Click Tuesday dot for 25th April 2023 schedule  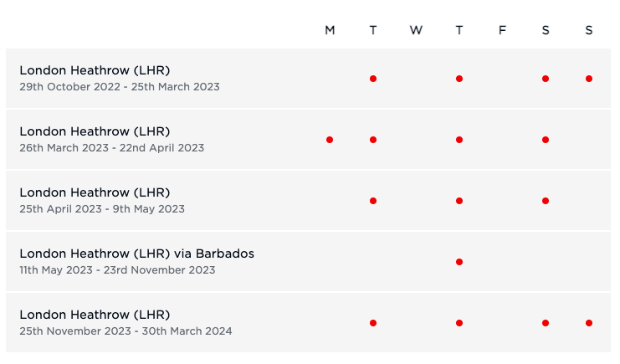pyautogui.click(x=373, y=201)
